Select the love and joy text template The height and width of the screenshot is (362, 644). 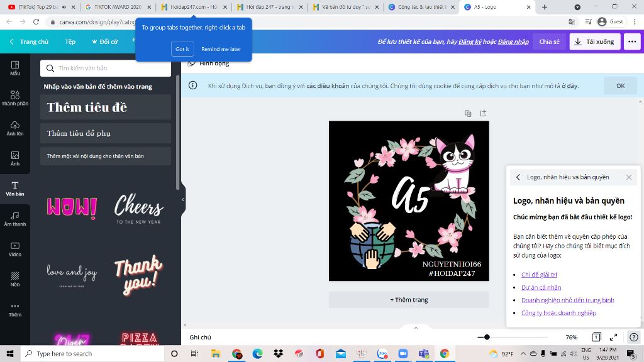(72, 274)
